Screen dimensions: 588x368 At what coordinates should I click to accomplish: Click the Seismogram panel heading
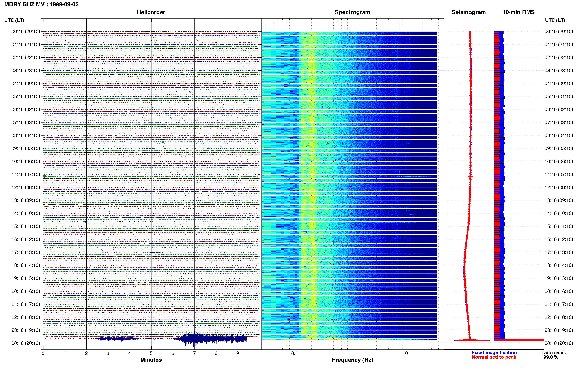pos(468,12)
